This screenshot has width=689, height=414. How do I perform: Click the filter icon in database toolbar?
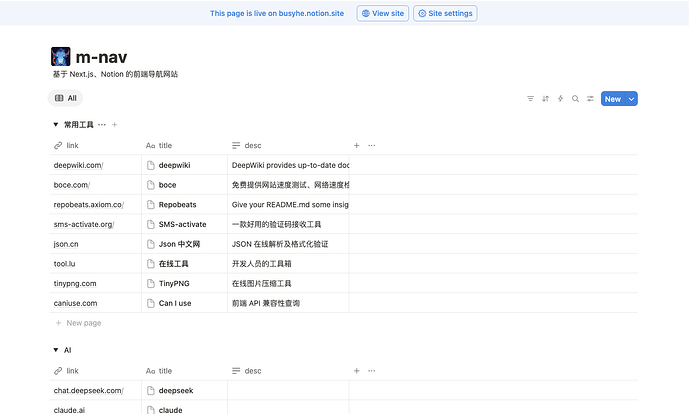tap(530, 99)
